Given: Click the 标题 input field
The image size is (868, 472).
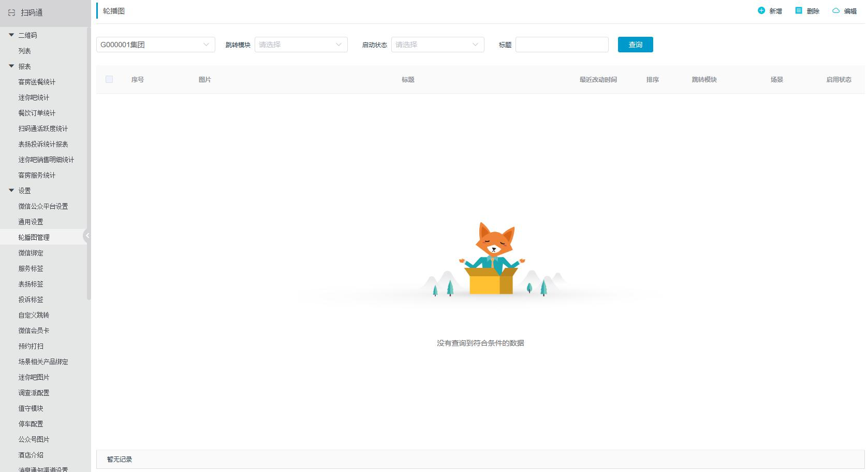Looking at the screenshot, I should point(562,45).
